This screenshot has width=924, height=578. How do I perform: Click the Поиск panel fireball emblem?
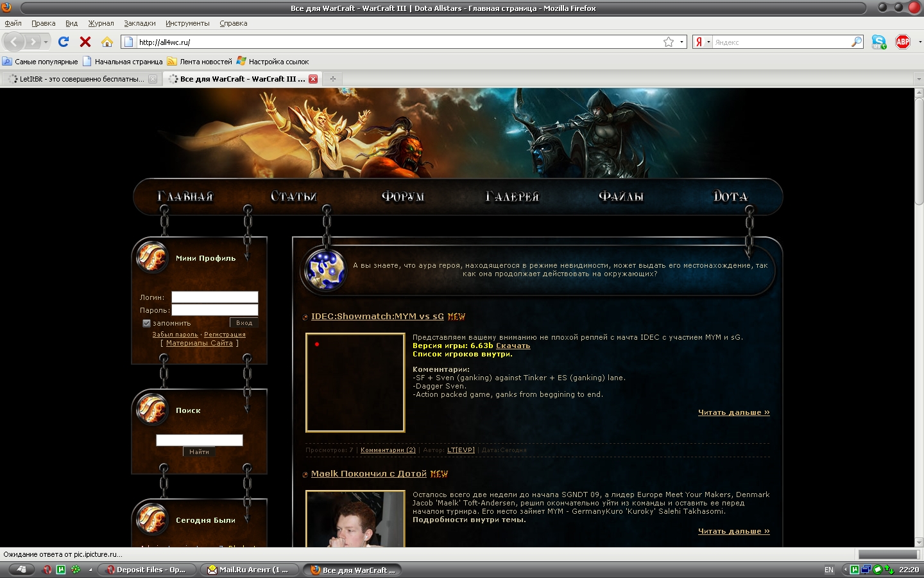click(152, 409)
